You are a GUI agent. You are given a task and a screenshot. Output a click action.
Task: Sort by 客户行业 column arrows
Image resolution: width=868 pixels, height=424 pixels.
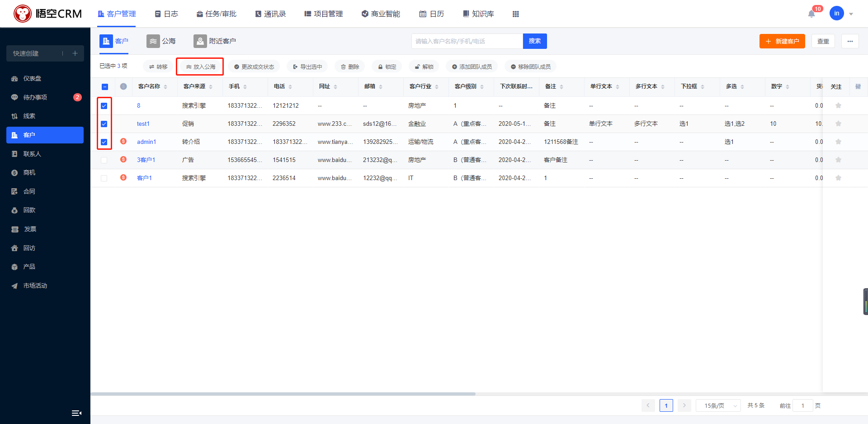[x=437, y=86]
